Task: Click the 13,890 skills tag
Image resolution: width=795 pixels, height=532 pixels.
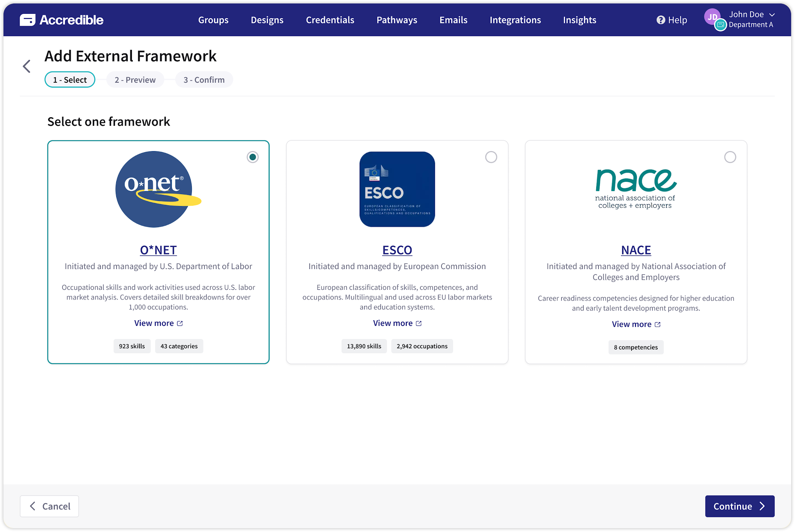Action: (x=364, y=346)
